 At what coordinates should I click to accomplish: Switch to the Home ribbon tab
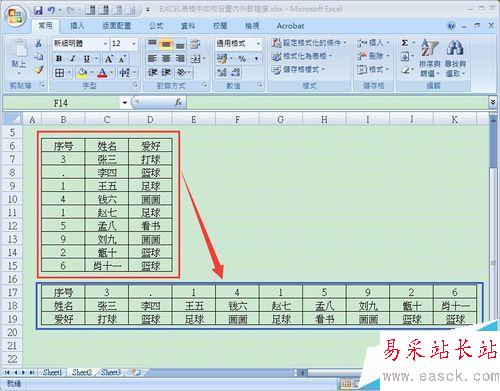point(45,26)
